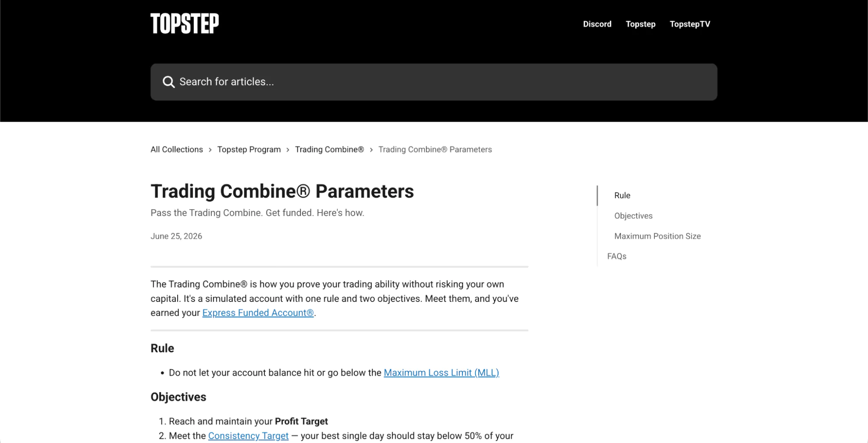Click the TOPSTEP logo
This screenshot has width=868, height=443.
point(185,23)
